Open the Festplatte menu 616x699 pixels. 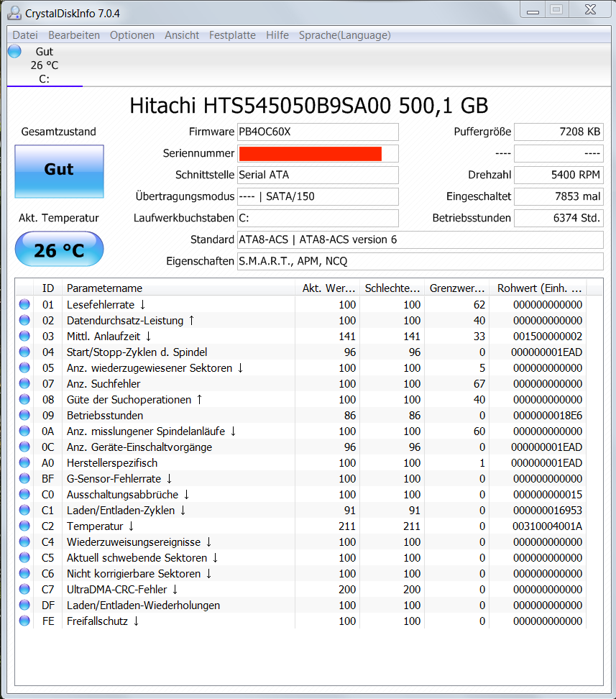pyautogui.click(x=232, y=35)
